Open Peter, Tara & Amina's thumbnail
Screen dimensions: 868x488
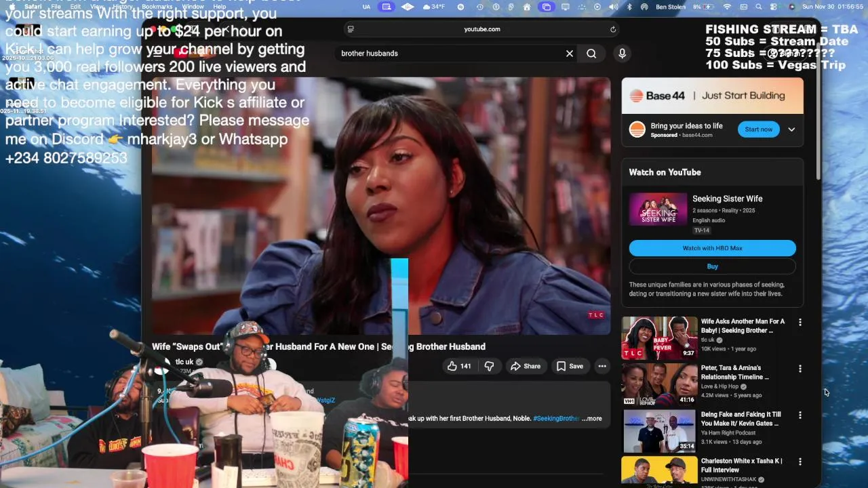pos(659,384)
